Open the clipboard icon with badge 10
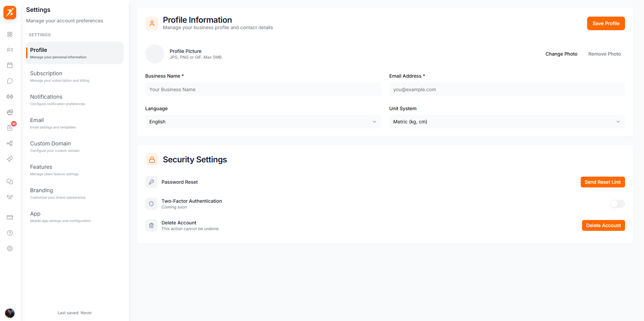Viewport: 644px width, 321px height. [10, 127]
